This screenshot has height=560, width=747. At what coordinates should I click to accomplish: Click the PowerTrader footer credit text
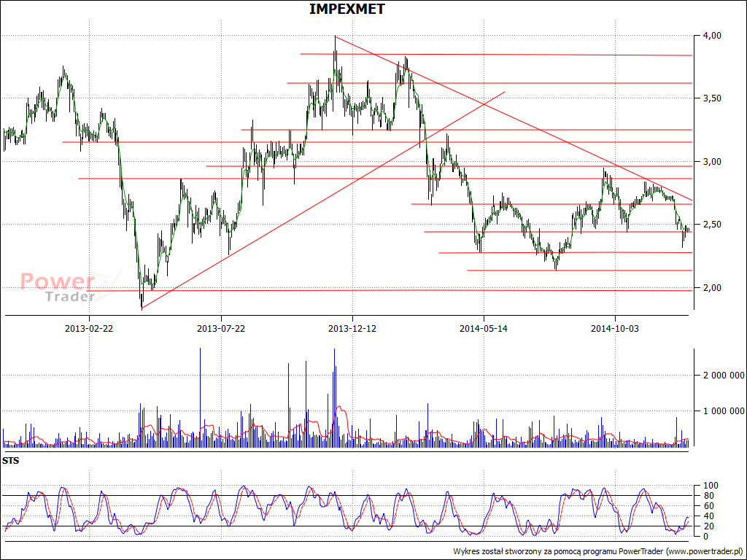tap(598, 551)
